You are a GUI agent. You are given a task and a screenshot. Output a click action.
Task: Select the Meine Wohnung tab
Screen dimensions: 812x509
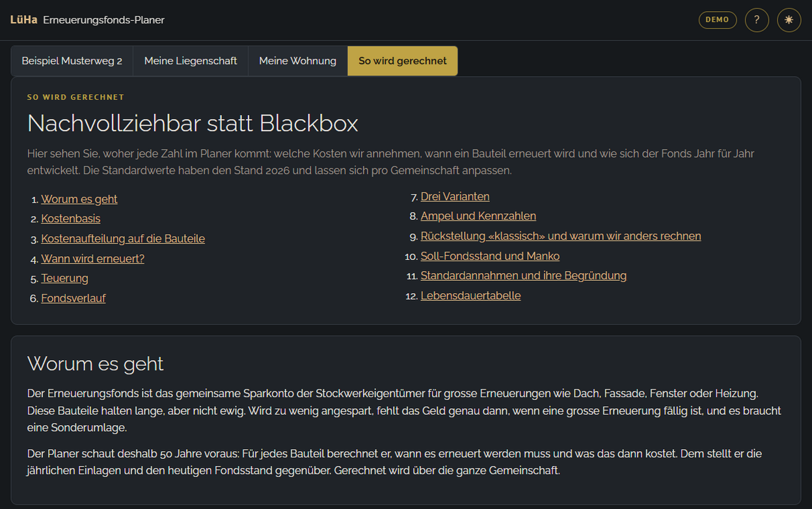[x=298, y=61]
